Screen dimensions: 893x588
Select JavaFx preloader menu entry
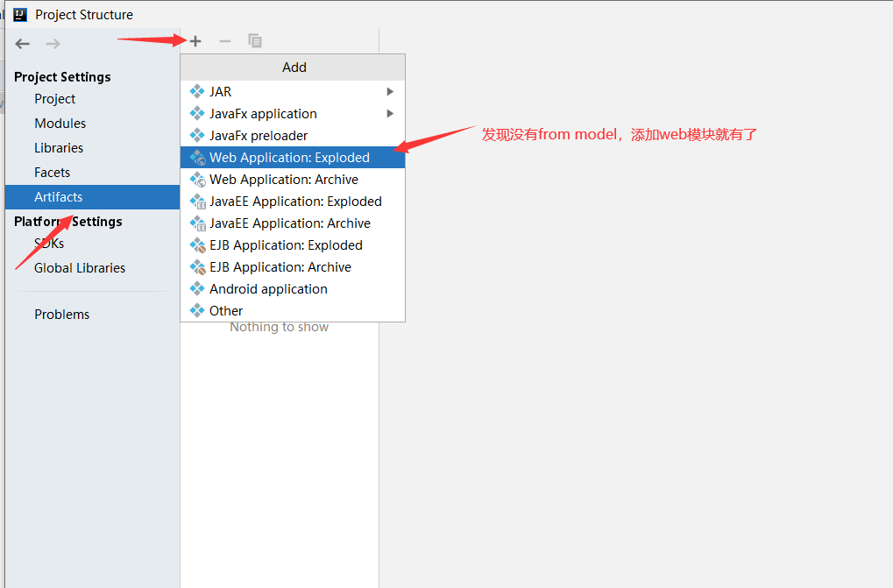pos(293,136)
